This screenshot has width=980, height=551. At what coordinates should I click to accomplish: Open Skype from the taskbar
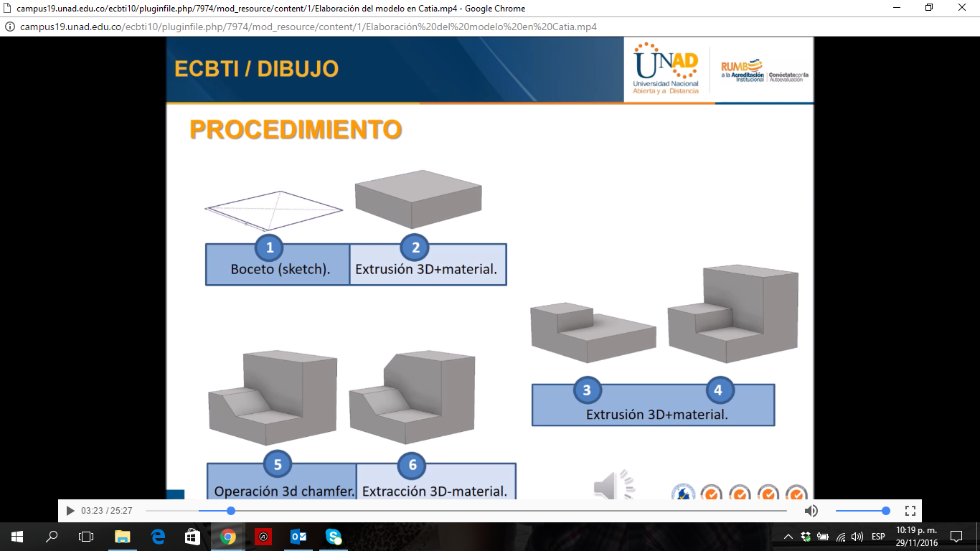coord(334,536)
